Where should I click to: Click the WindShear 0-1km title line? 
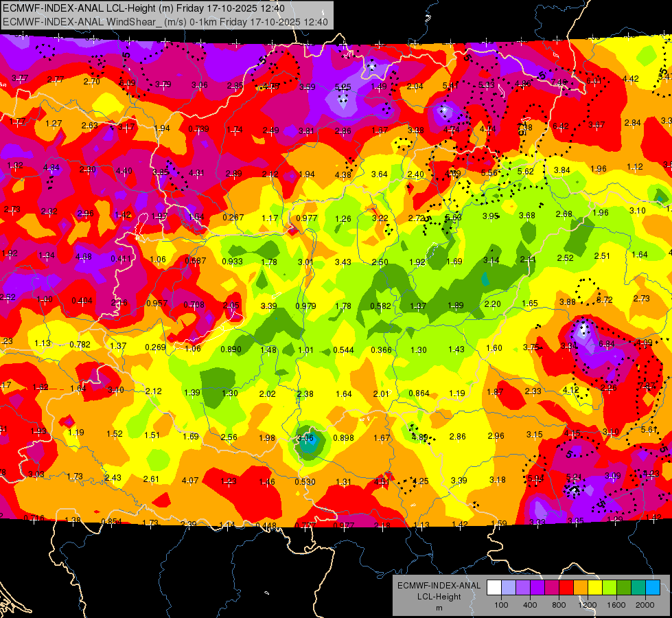pos(165,22)
